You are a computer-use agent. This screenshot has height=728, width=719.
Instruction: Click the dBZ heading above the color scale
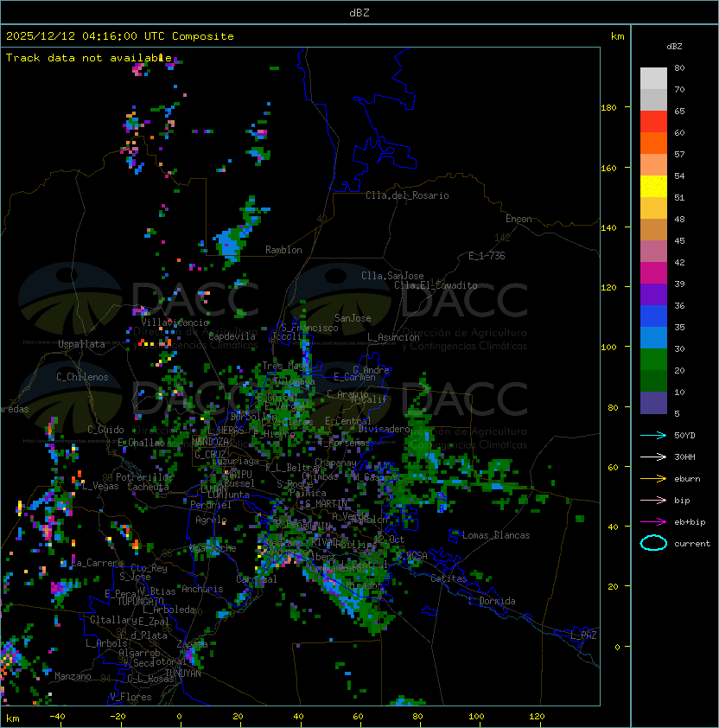[x=674, y=47]
